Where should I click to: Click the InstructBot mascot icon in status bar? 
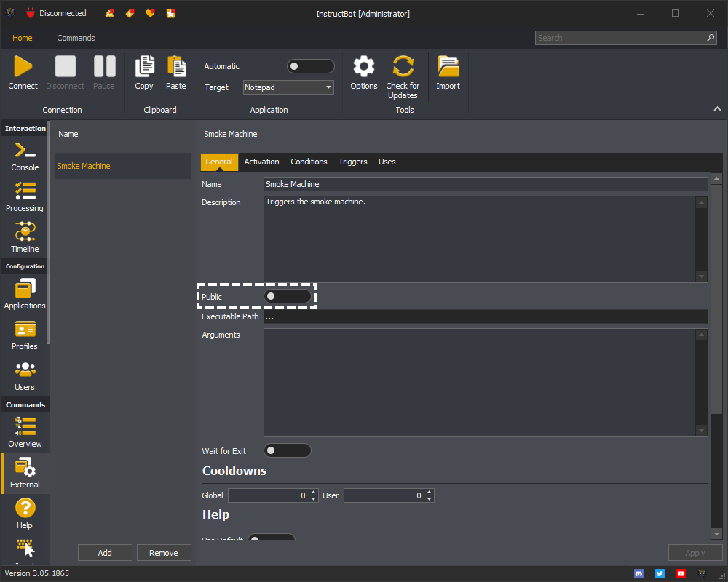click(702, 574)
